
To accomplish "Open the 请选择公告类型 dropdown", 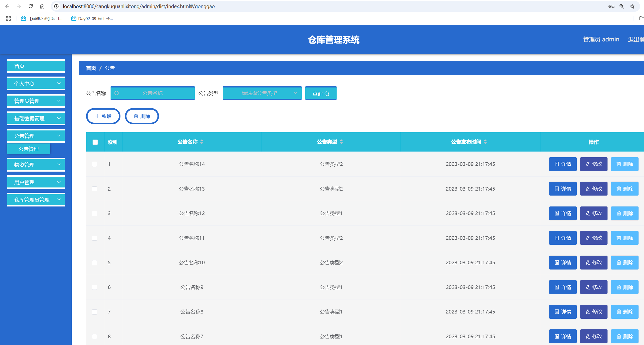I will pyautogui.click(x=262, y=93).
